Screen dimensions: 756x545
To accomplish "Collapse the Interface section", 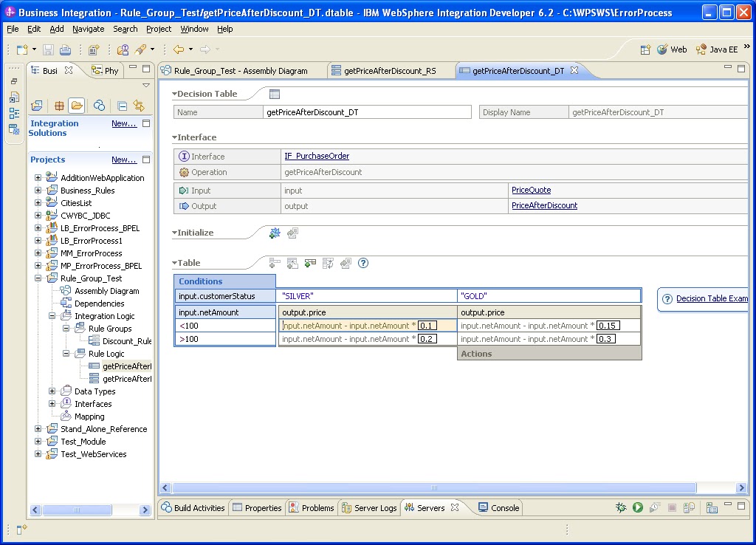I will [x=174, y=137].
